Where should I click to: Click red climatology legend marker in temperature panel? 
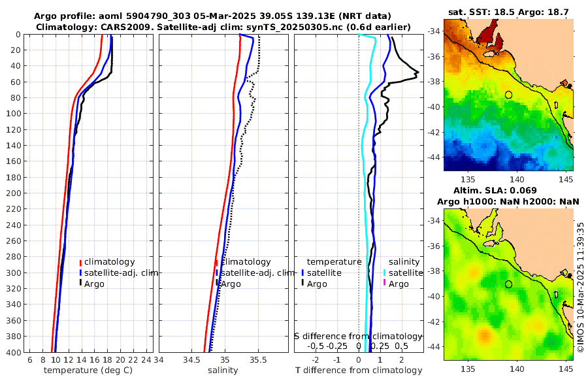click(x=80, y=263)
